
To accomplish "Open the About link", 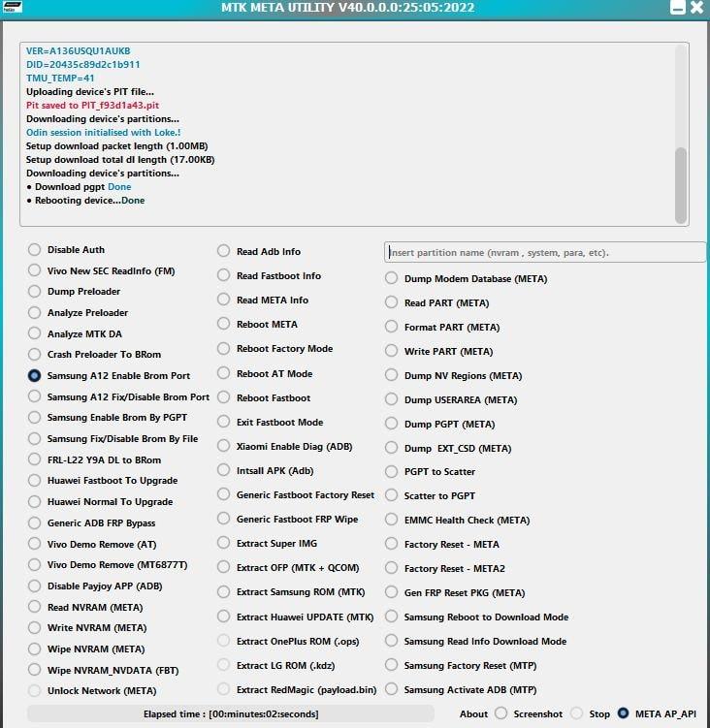I will pos(473,714).
